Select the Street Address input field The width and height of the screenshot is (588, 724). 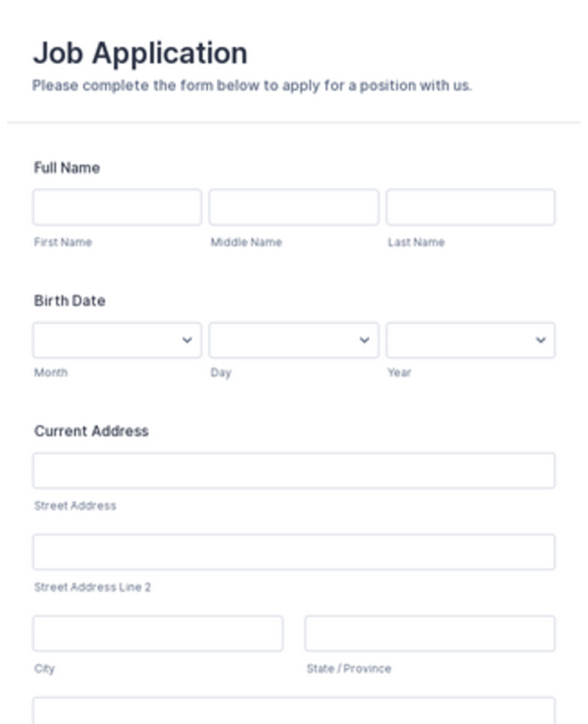coord(294,470)
